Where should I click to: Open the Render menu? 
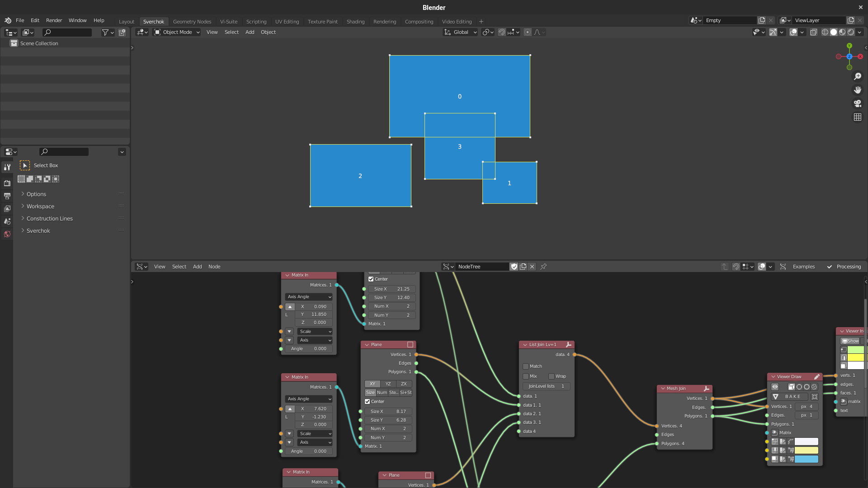click(x=54, y=20)
